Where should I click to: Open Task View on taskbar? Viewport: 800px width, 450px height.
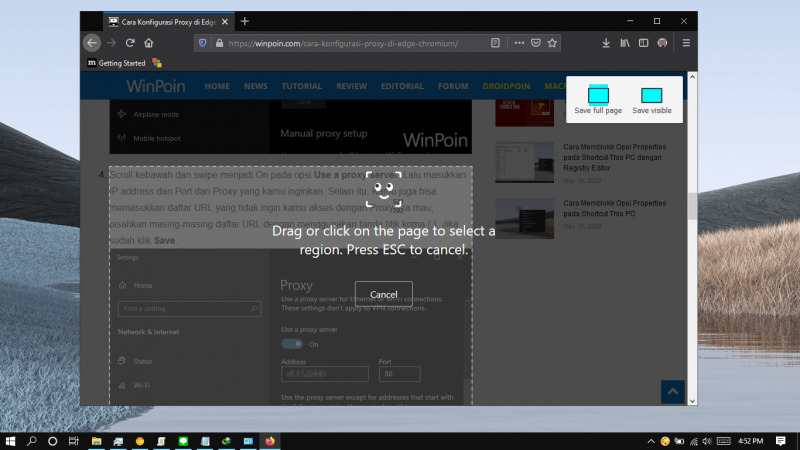point(74,441)
